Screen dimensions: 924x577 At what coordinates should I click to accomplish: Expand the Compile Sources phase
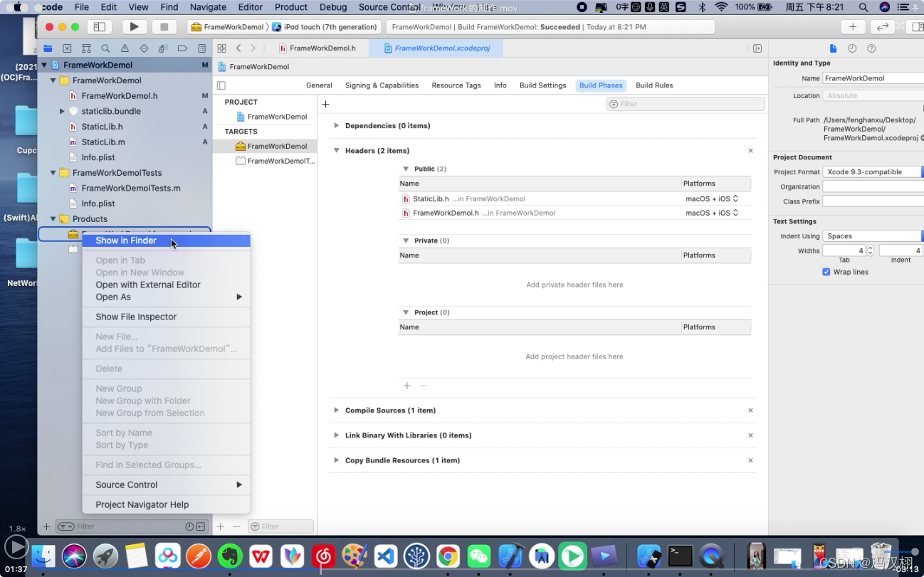[337, 411]
